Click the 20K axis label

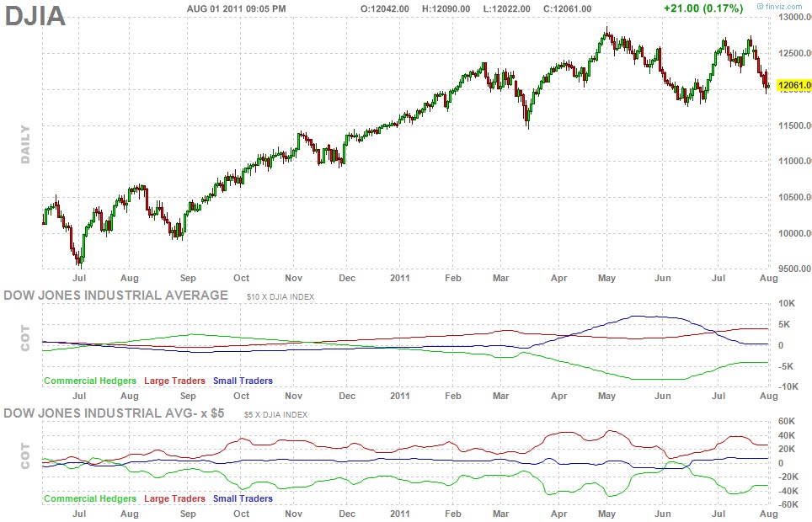787,450
